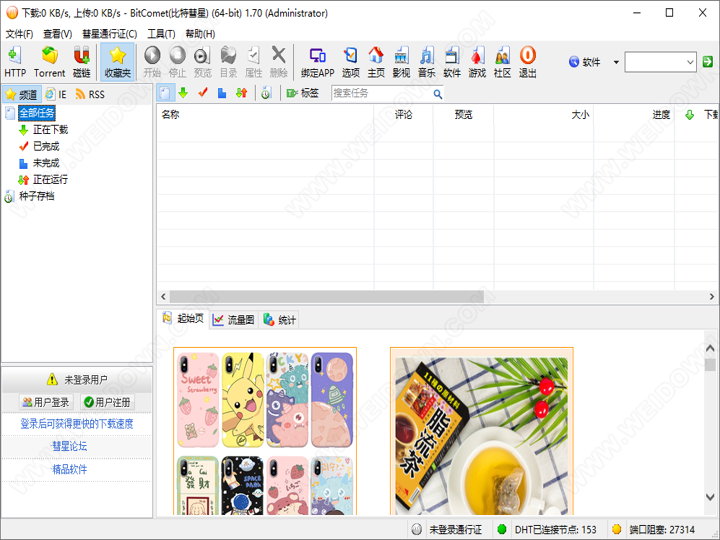The width and height of the screenshot is (720, 540).
Task: Open the 影视 movies toolbar icon
Action: click(x=401, y=61)
